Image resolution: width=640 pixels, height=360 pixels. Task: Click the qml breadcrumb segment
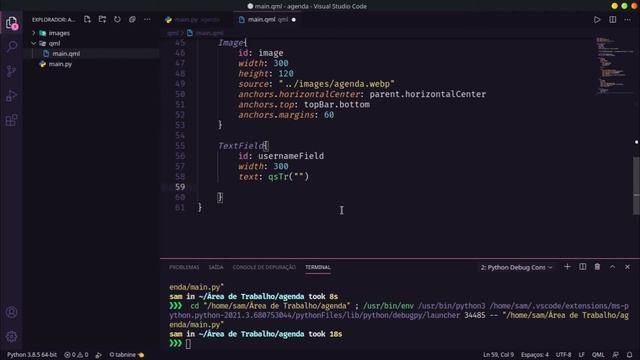click(x=173, y=33)
